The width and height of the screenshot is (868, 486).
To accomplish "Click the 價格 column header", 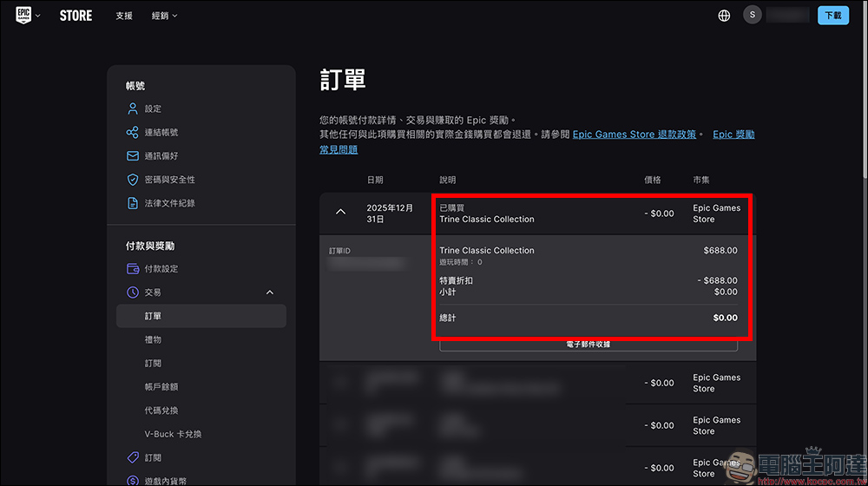I will click(652, 180).
